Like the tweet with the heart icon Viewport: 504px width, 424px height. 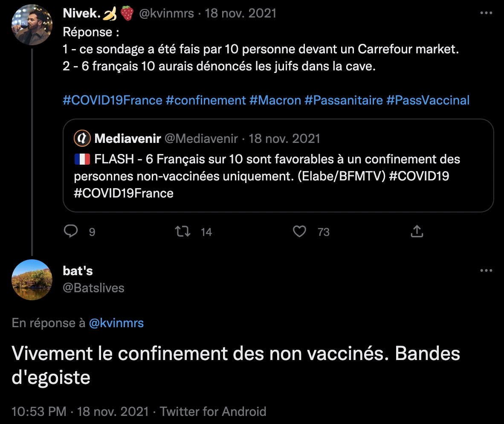click(300, 231)
